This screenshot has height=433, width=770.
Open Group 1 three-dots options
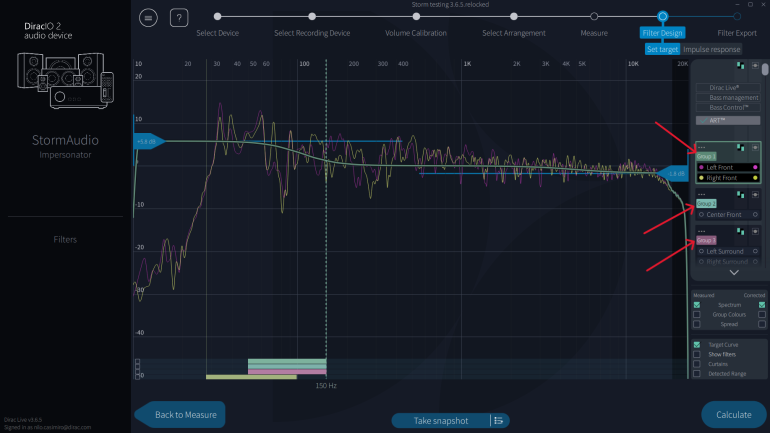[702, 147]
